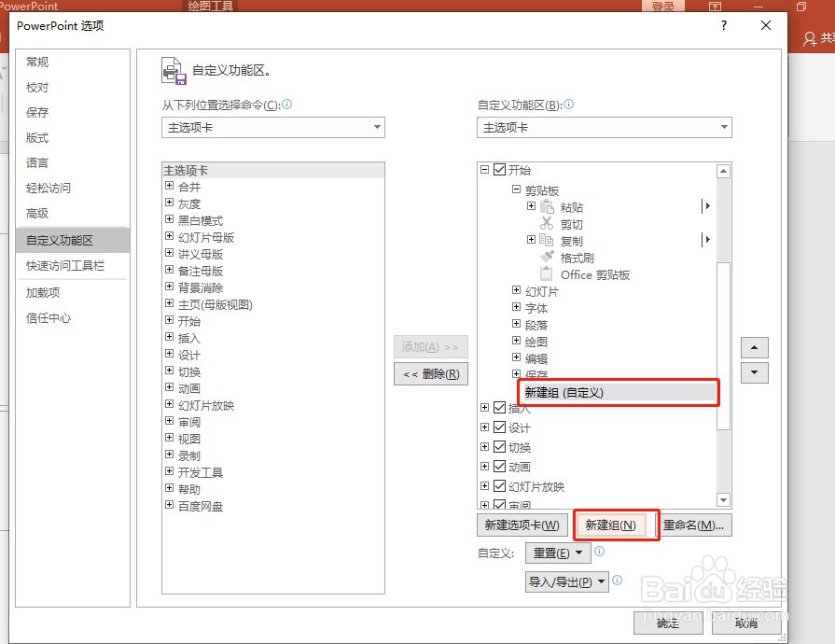Click the format painter brush icon
835x644 pixels.
(547, 258)
